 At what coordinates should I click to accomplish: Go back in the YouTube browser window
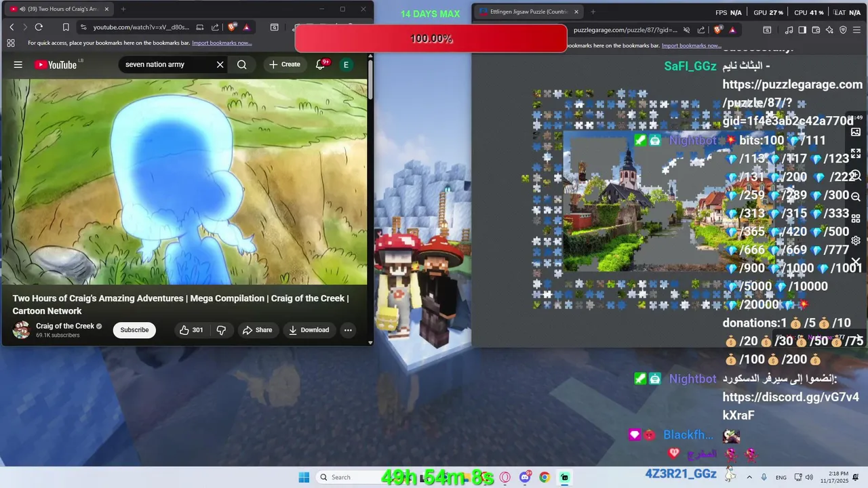[x=12, y=27]
